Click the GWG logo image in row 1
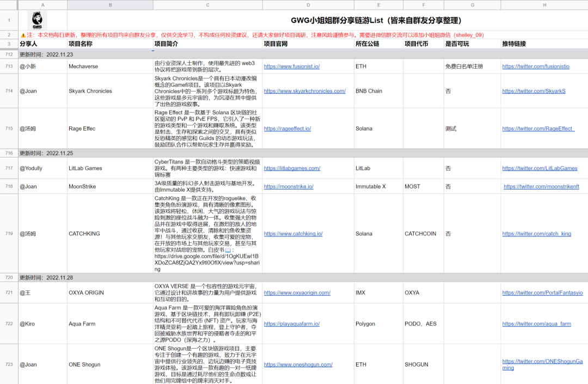The width and height of the screenshot is (588, 384). 37,20
